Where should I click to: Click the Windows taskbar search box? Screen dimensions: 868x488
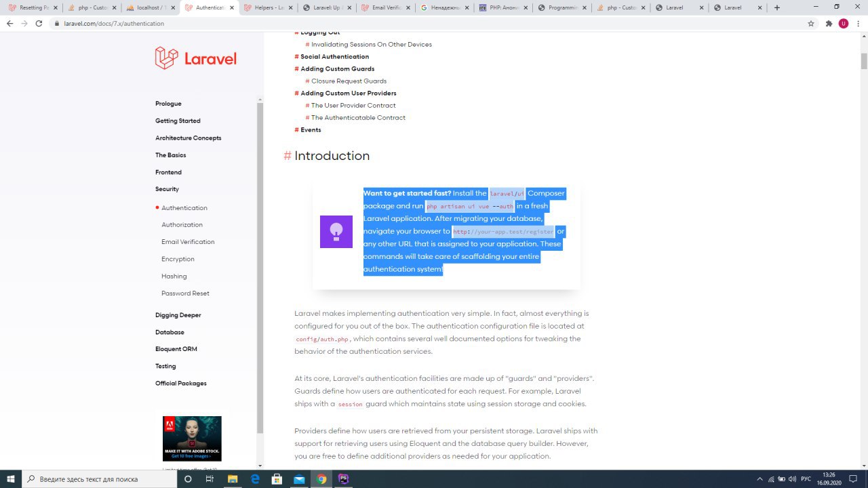click(100, 479)
